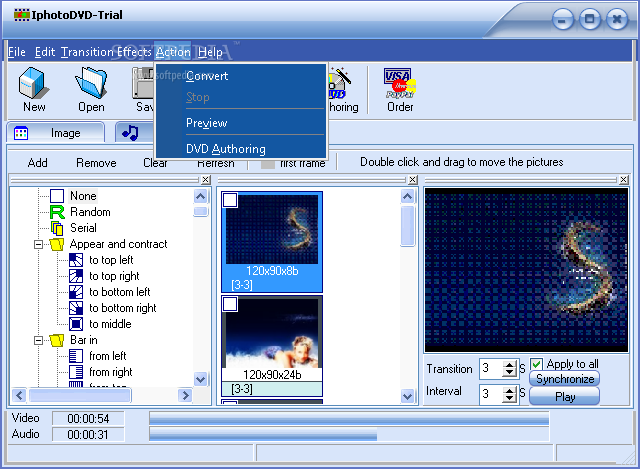Choose the 'to top left' effect icon
The height and width of the screenshot is (469, 640).
click(76, 260)
